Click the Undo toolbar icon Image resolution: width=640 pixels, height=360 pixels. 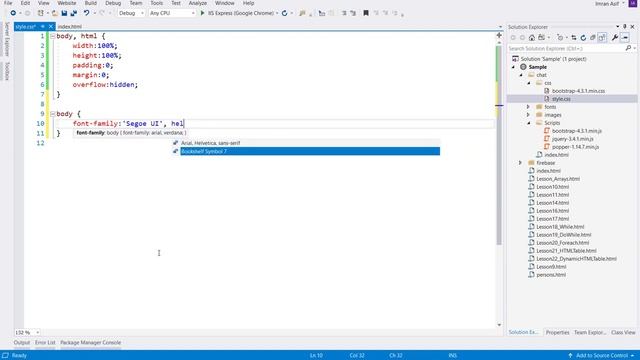(x=86, y=13)
